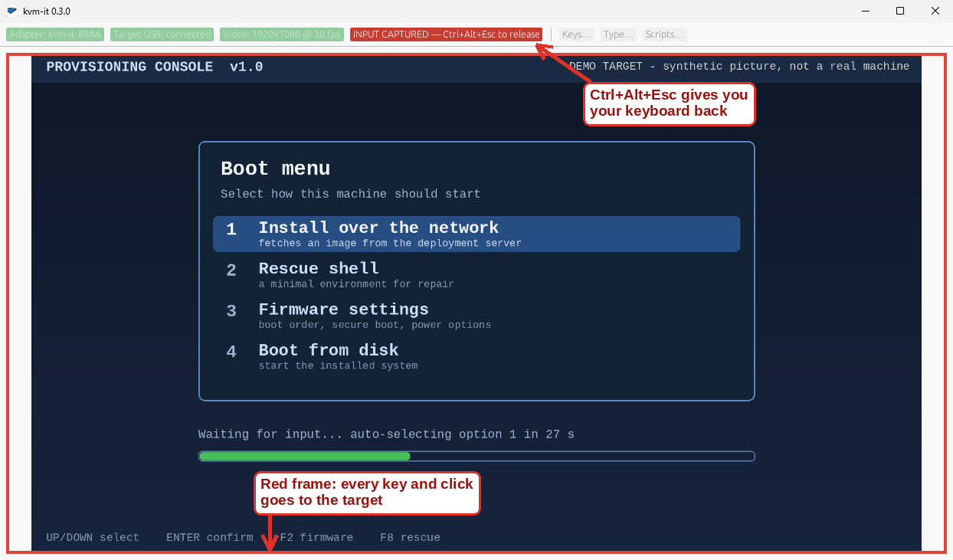Click the 'UP/DOWN select' hint text
The image size is (953, 560).
[x=93, y=538]
